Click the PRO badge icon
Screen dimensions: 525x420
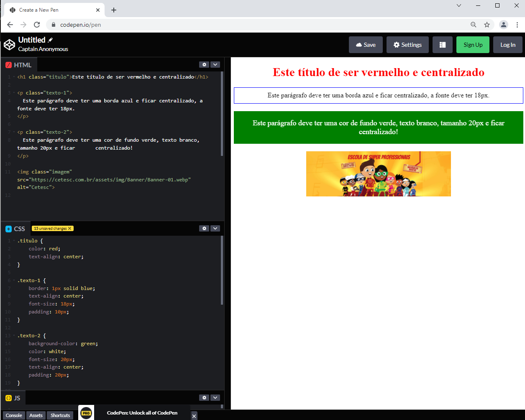(x=86, y=412)
